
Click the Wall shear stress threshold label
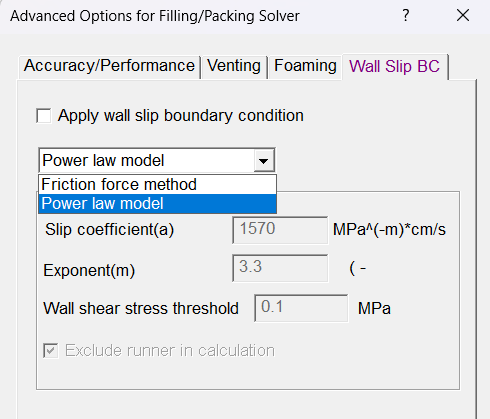click(x=141, y=308)
